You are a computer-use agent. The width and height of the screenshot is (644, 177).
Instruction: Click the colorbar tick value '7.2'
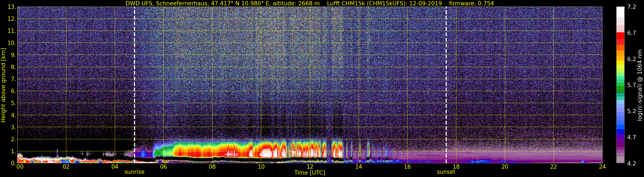coord(632,7)
